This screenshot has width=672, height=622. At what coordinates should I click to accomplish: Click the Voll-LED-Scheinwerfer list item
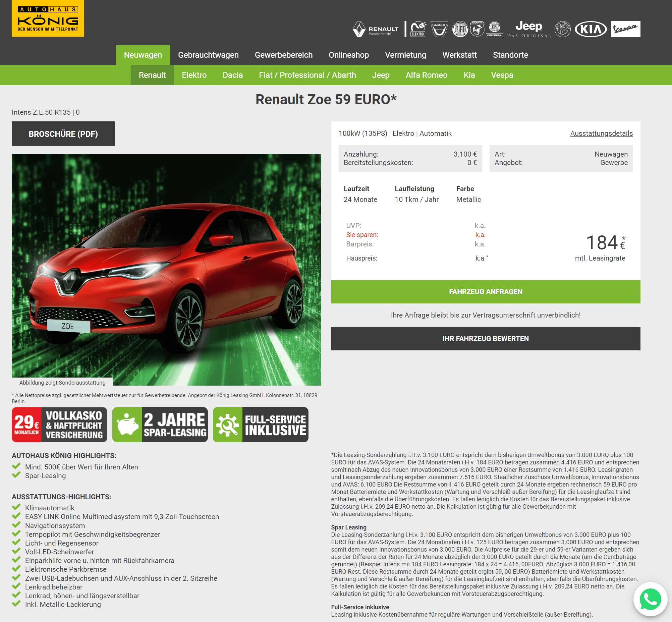(x=59, y=552)
